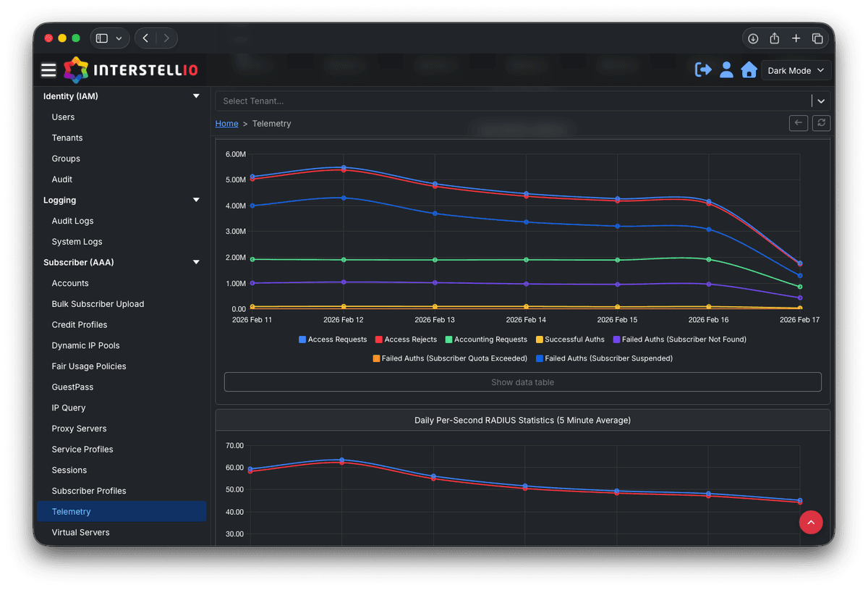The image size is (868, 590).
Task: Go back using the left-arrow icon
Action: pos(798,123)
